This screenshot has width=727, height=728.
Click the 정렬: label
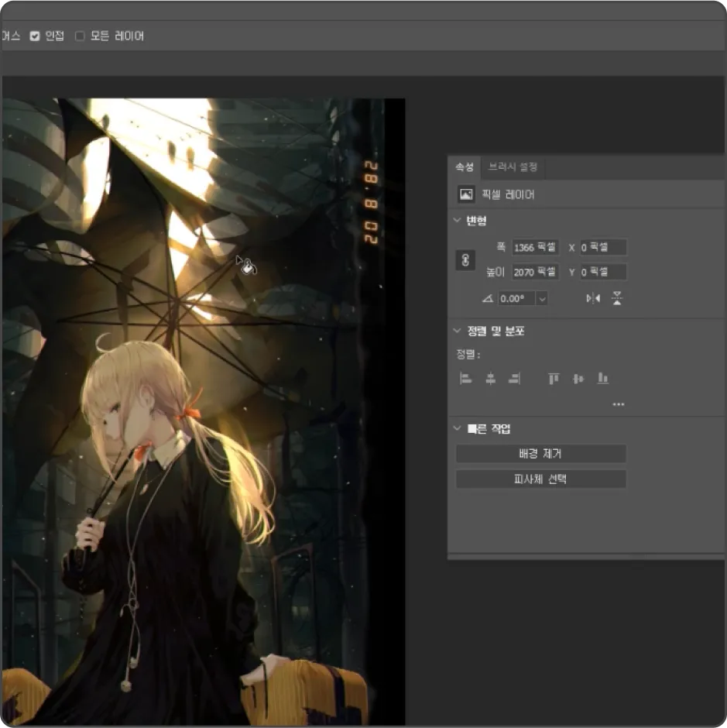(x=468, y=355)
